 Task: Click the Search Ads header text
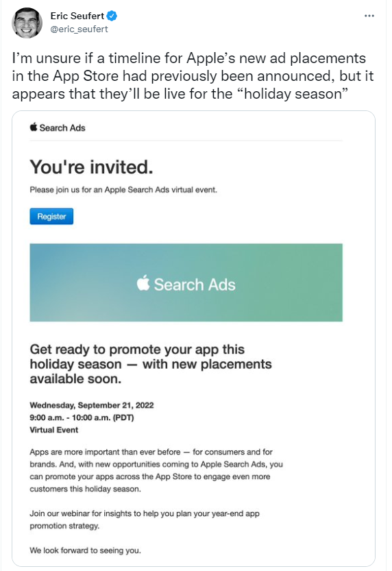(62, 127)
